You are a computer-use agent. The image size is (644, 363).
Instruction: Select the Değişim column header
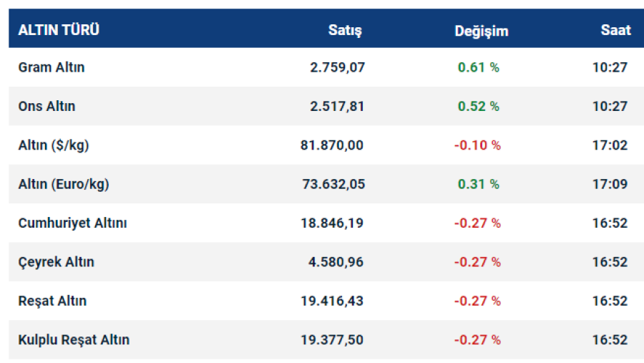point(481,31)
